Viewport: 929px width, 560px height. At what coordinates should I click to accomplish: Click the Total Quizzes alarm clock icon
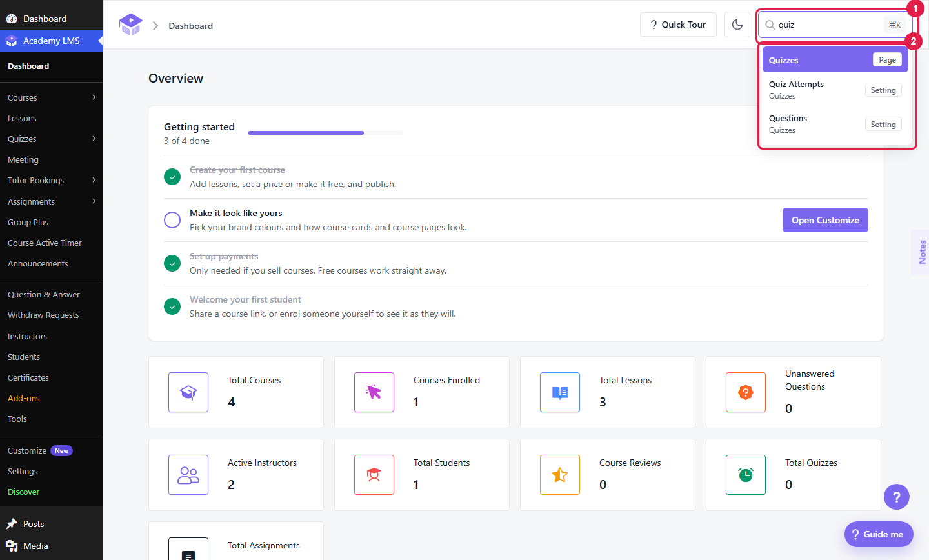[746, 475]
